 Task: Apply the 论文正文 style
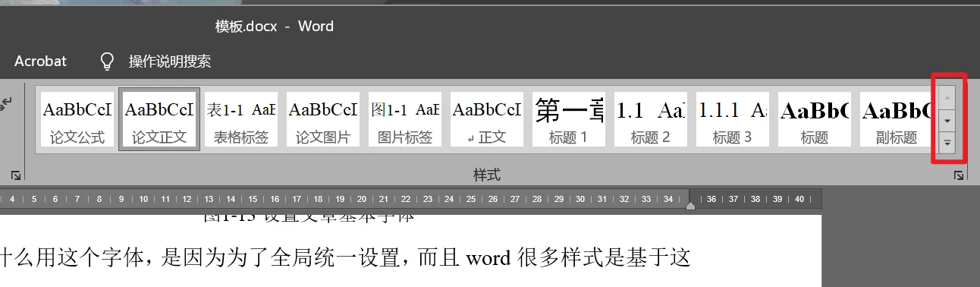159,118
